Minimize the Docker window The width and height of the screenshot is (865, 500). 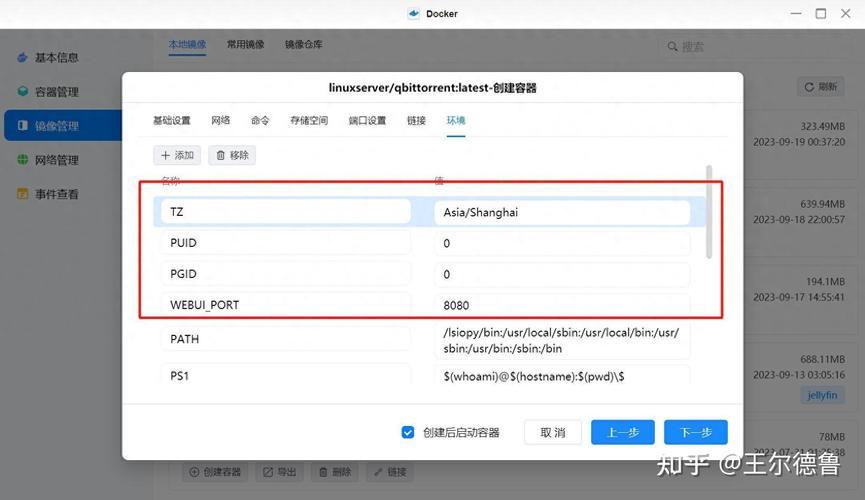tap(795, 13)
